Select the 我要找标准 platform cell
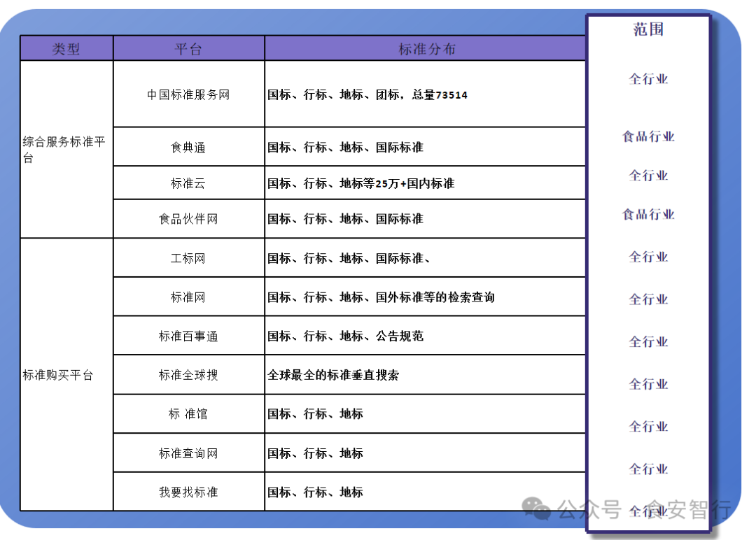Screen dimensions: 756x540 click(x=188, y=492)
